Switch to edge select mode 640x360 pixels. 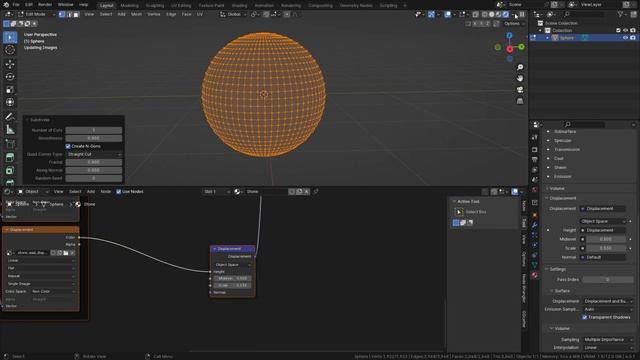pyautogui.click(x=69, y=14)
